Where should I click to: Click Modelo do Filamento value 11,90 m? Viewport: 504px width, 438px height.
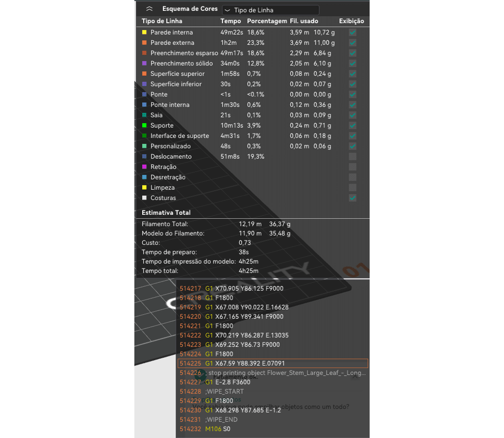tap(250, 234)
